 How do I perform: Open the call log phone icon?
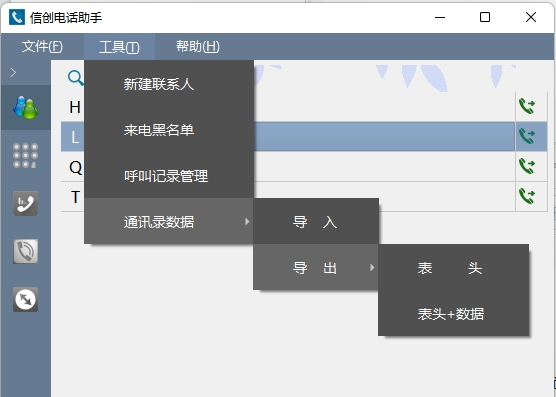click(26, 203)
